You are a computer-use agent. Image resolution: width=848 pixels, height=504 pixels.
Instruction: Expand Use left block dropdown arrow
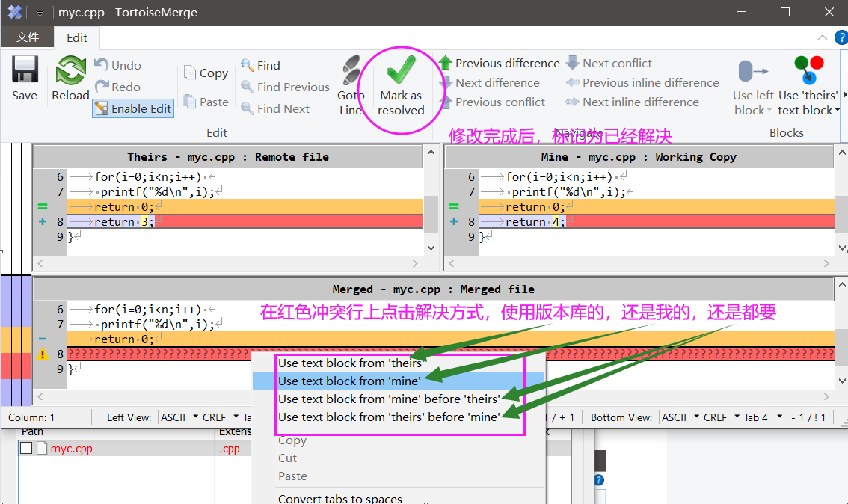[x=769, y=111]
